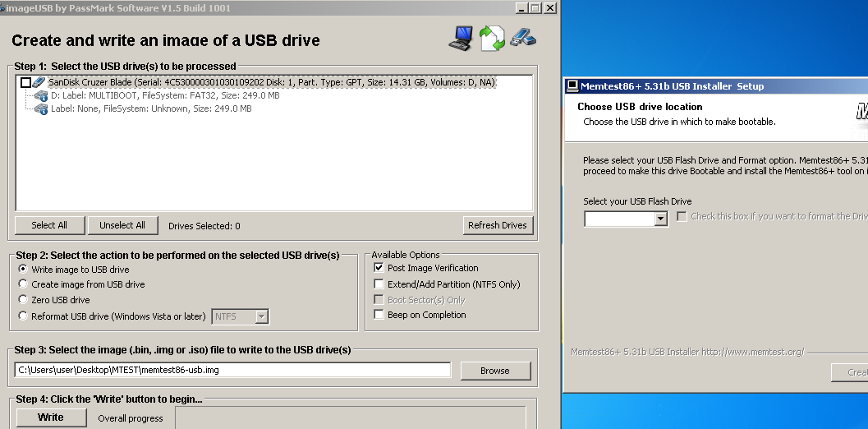Minimize the imageUSB window
The image size is (868, 429).
click(x=522, y=7)
